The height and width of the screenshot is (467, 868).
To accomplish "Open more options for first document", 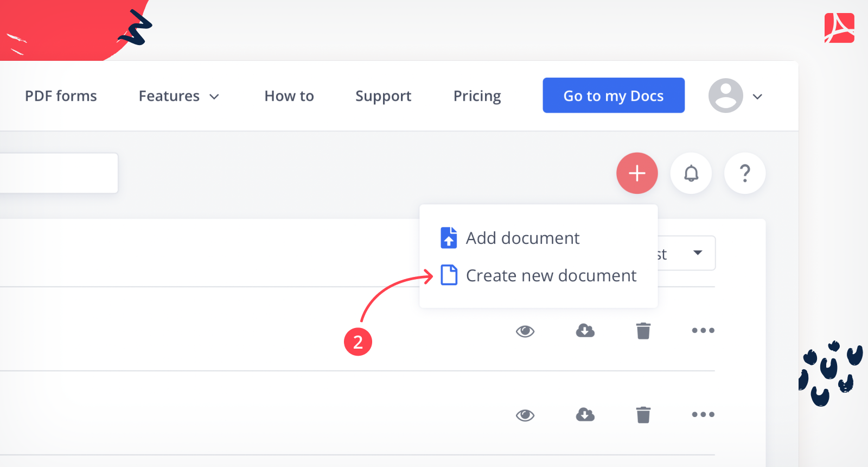I will point(703,330).
